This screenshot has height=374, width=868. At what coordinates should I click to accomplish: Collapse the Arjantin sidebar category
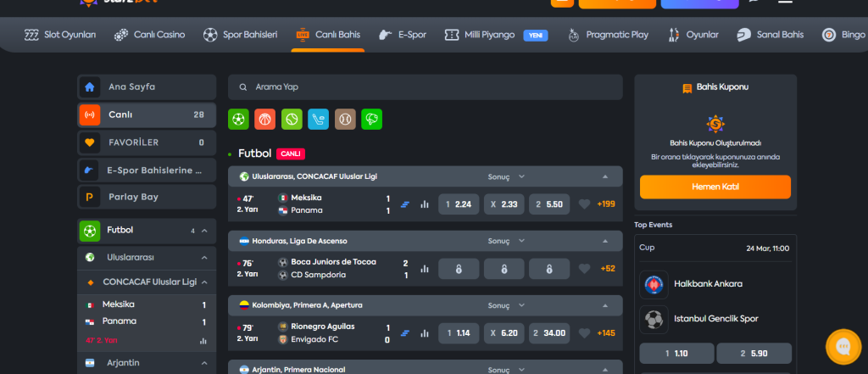coord(204,364)
